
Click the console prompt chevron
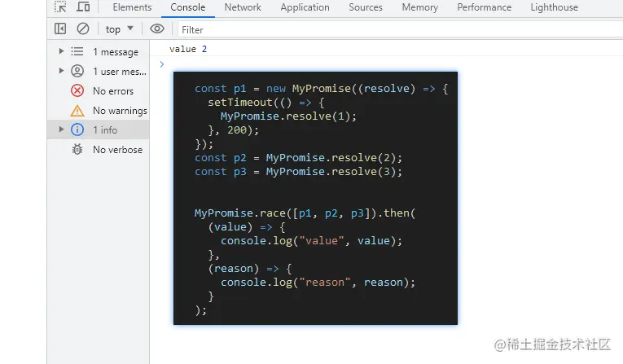click(162, 64)
